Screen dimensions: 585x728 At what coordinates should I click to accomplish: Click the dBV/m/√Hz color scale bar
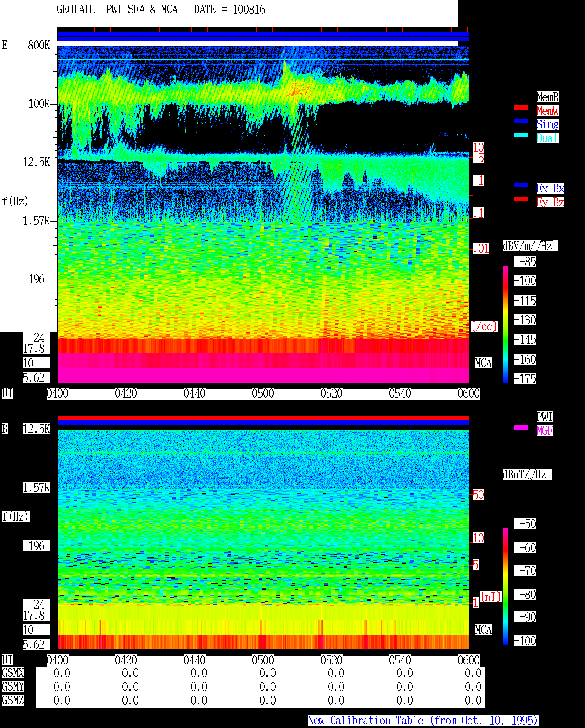pos(505,324)
